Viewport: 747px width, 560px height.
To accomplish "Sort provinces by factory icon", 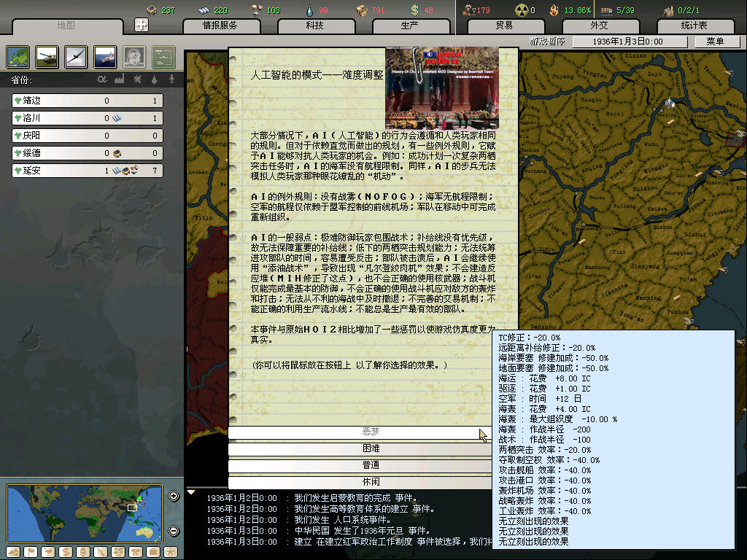I will (119, 79).
